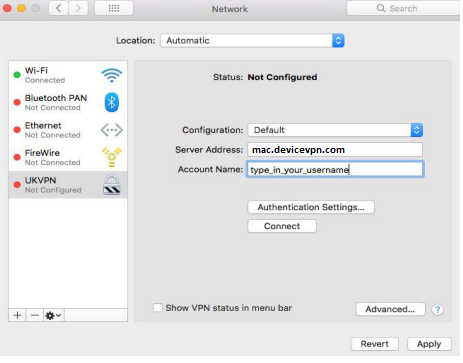Select the FireWire service
Viewport: 463px width, 363px height.
tap(68, 157)
